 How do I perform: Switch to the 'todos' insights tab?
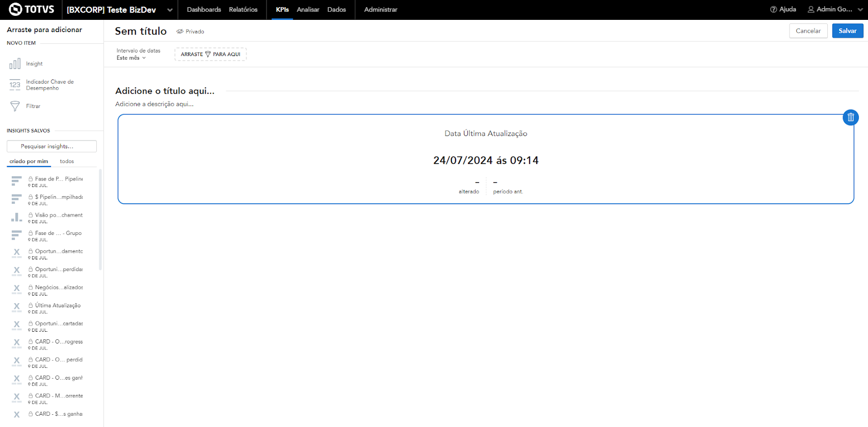[x=67, y=162]
